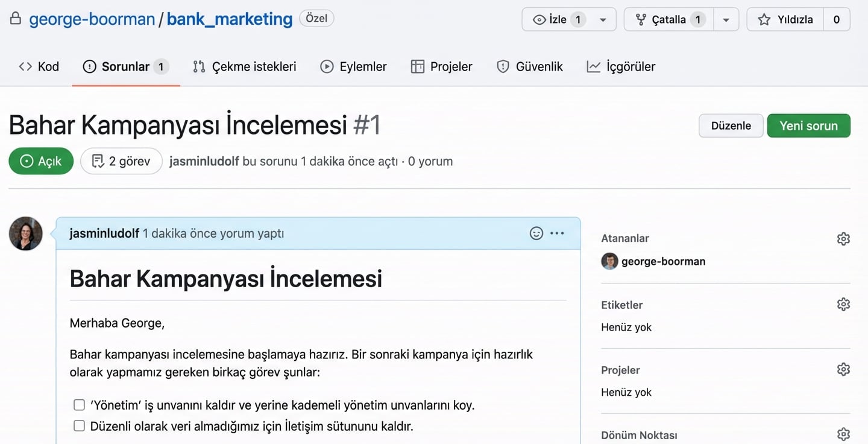868x444 pixels.
Task: Open milestone gear next to Dönüm Noktası
Action: pos(843,434)
